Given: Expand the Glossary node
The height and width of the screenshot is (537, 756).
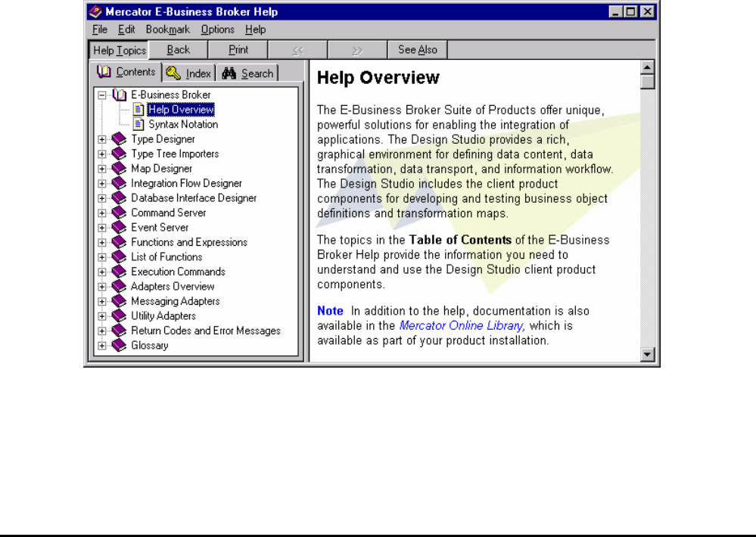Looking at the screenshot, I should coord(101,346).
